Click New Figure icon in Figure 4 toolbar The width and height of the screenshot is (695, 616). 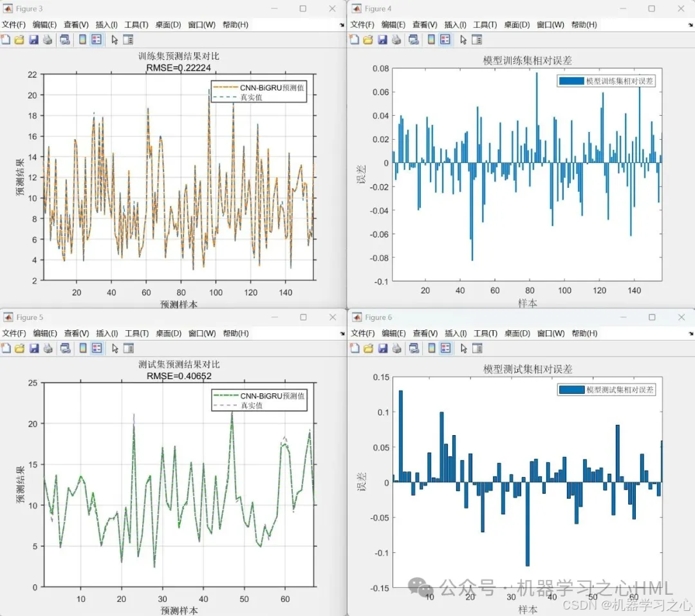(x=355, y=40)
